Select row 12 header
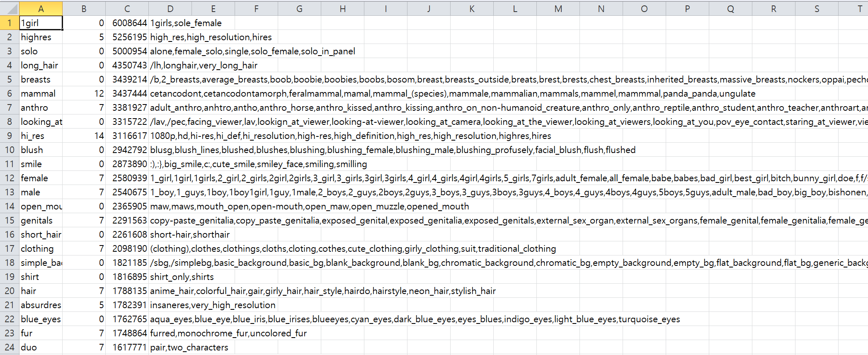868x355 pixels. (x=10, y=178)
